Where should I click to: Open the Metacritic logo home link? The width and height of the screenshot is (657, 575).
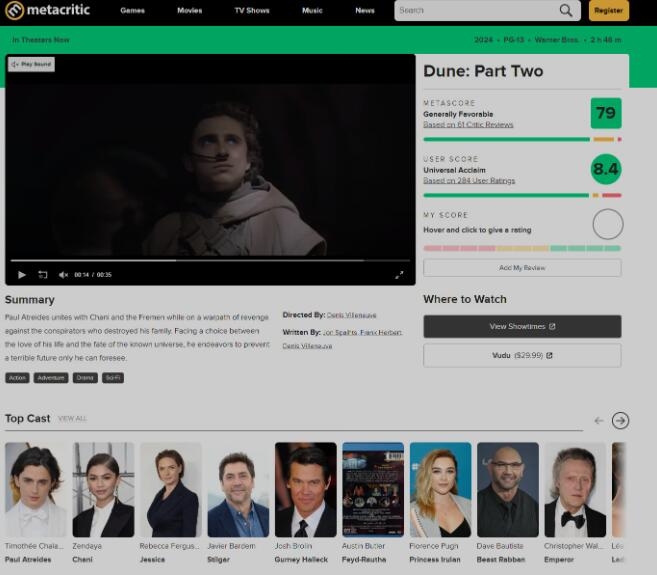pyautogui.click(x=47, y=10)
